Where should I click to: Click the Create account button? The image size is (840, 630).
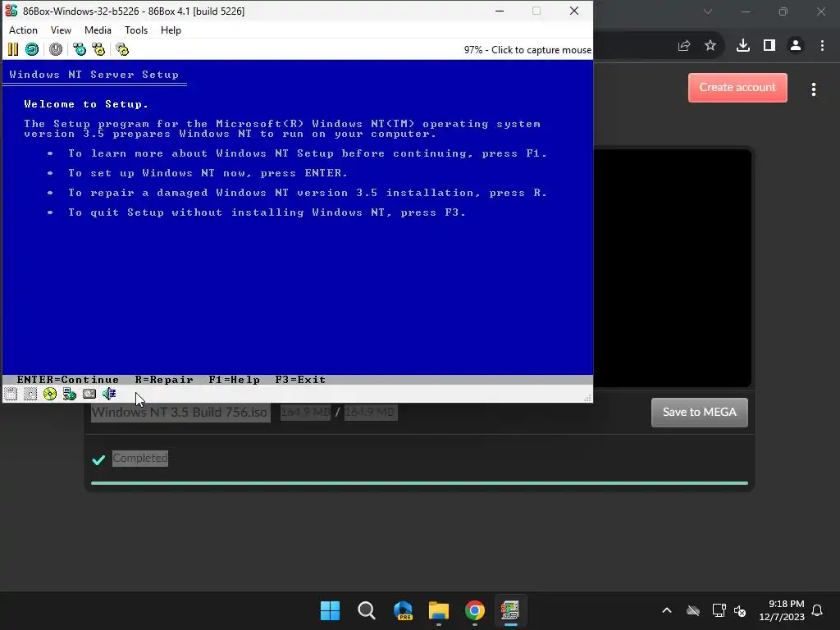coord(737,87)
